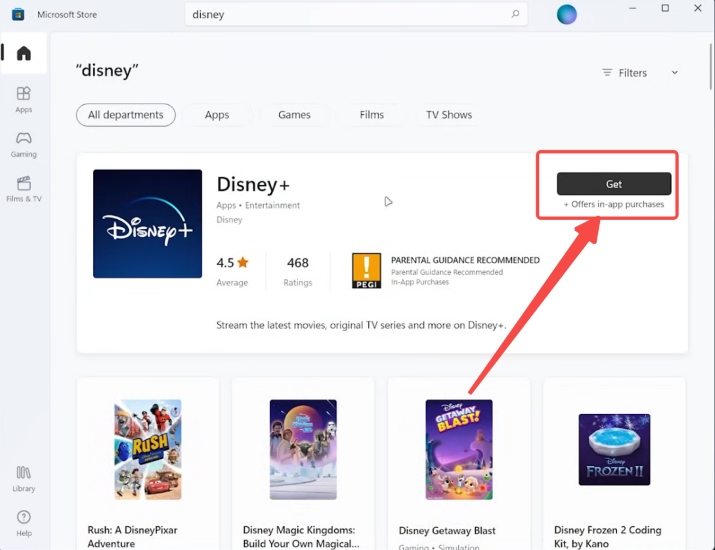The height and width of the screenshot is (550, 715).
Task: Open the Library in sidebar
Action: pos(24,479)
